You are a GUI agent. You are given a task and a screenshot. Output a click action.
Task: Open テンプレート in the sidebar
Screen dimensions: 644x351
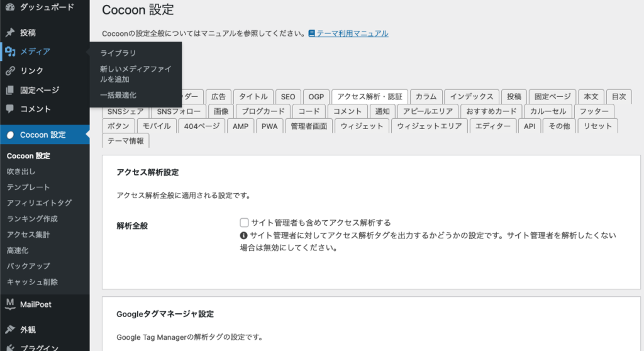click(x=28, y=187)
